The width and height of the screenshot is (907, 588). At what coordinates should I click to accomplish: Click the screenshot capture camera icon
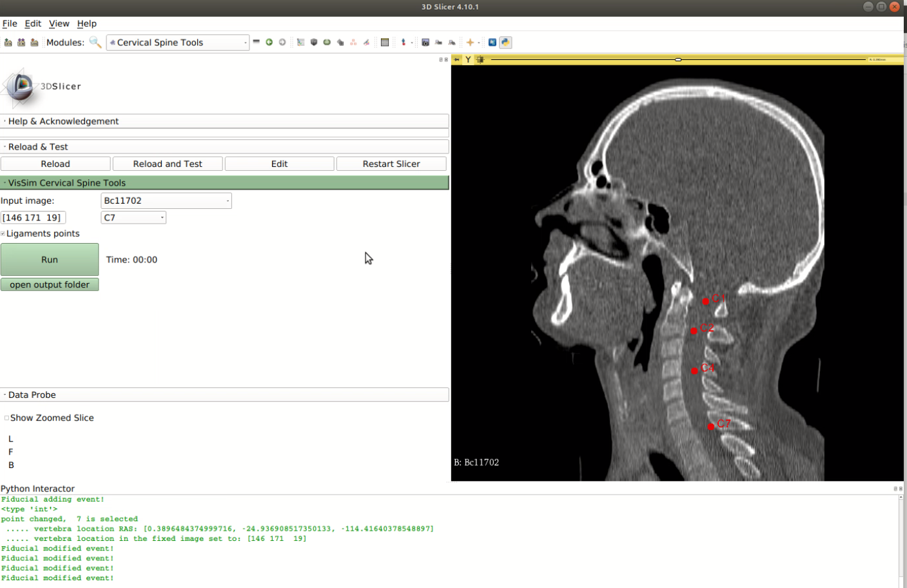click(425, 43)
